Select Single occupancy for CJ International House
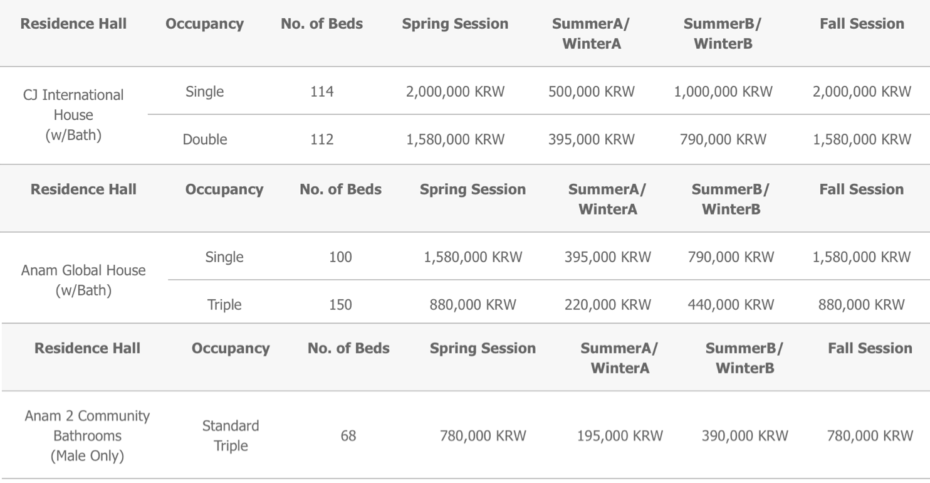 click(x=204, y=92)
